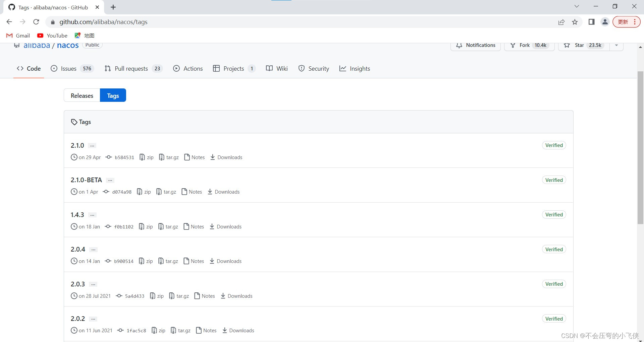Open commit b584531

coord(120,157)
